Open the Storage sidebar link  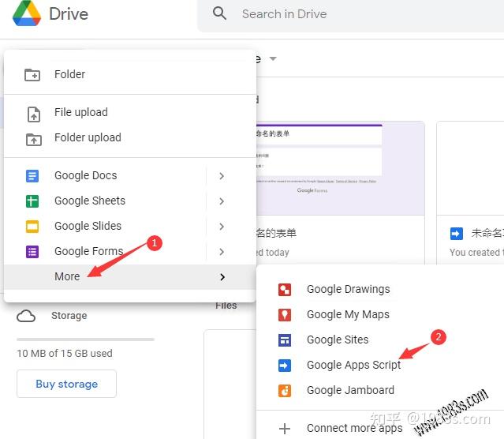point(69,316)
